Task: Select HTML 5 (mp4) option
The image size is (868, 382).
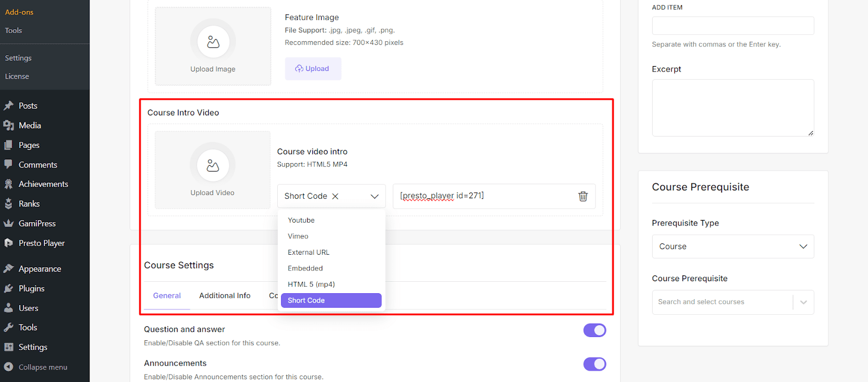Action: pyautogui.click(x=311, y=284)
